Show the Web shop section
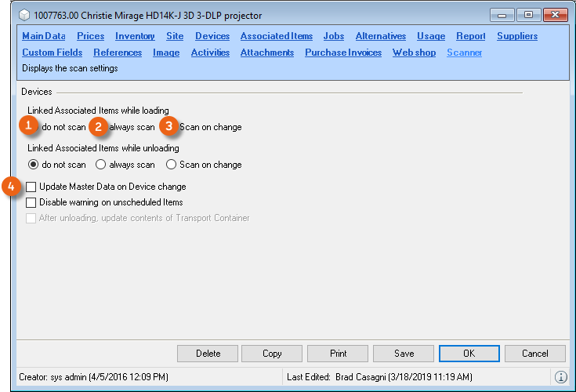Image resolution: width=576 pixels, height=392 pixels. (414, 53)
